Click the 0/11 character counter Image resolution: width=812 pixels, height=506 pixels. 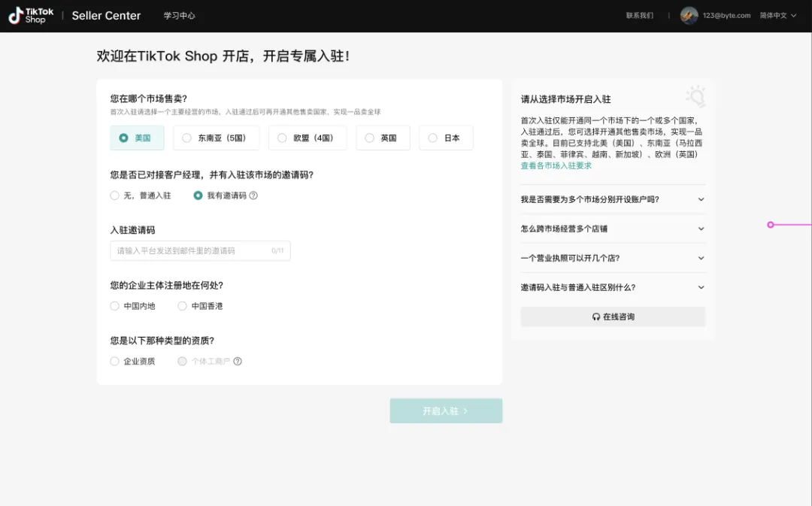[277, 250]
